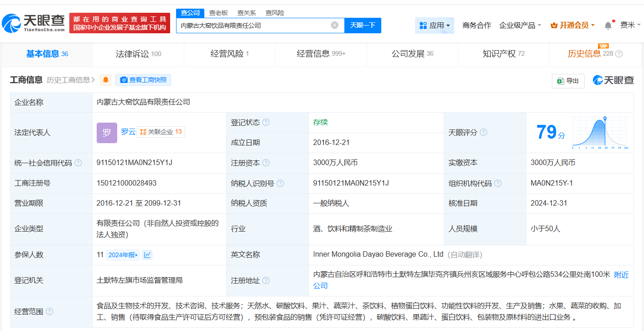
Task: Open the 应用 dropdown menu
Action: [434, 26]
